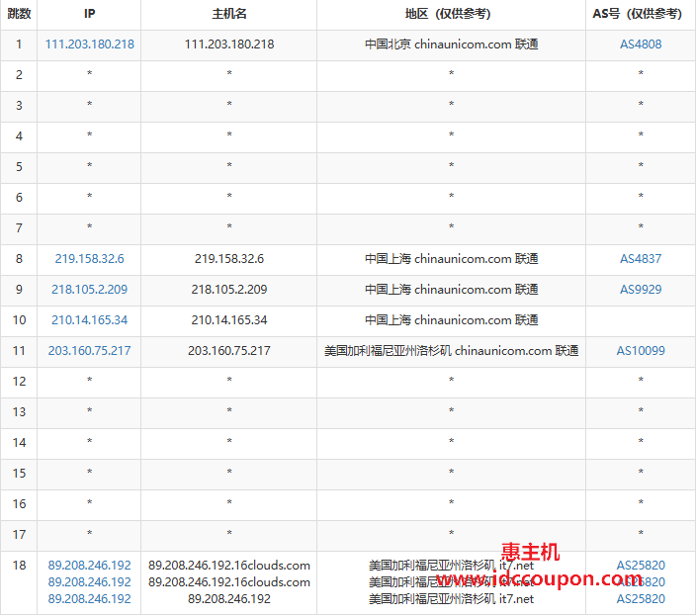Select hop number 12 cell
The width and height of the screenshot is (696, 616).
(x=19, y=382)
